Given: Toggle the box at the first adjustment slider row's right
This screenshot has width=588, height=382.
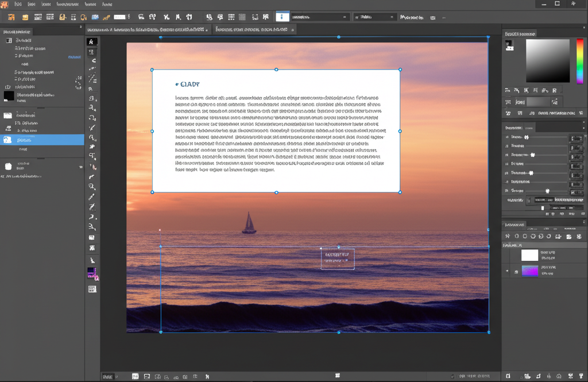Looking at the screenshot, I should [x=577, y=138].
